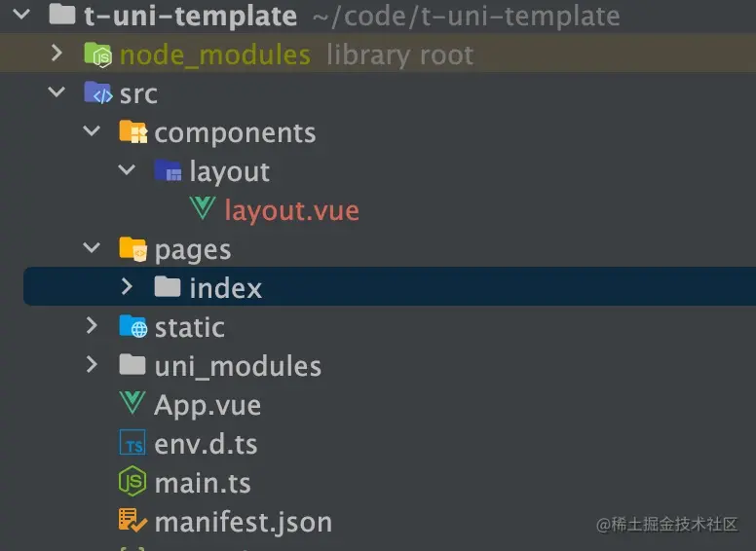Click the TypeScript icon for env.d.ts
The height and width of the screenshot is (551, 756).
point(132,444)
